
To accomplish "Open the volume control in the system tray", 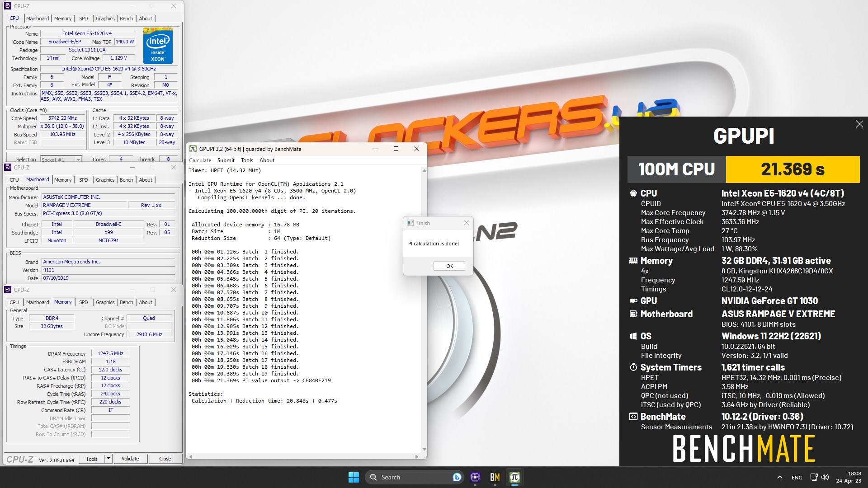I will (x=825, y=477).
